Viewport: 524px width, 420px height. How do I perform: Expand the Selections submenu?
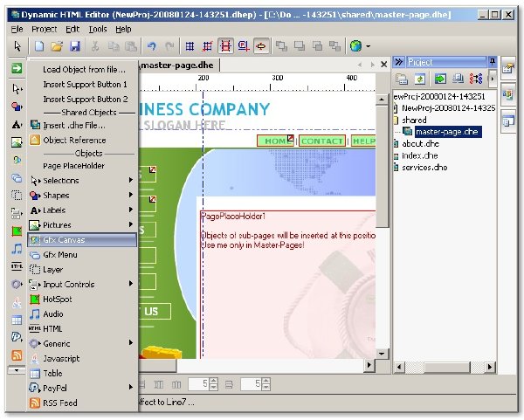[x=82, y=181]
